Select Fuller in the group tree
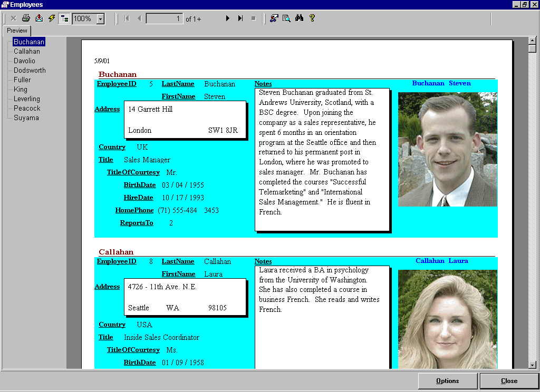This screenshot has width=540, height=392. [22, 80]
